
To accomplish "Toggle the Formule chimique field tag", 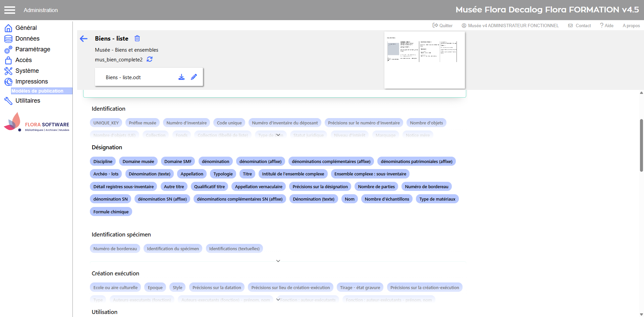I will 111,212.
